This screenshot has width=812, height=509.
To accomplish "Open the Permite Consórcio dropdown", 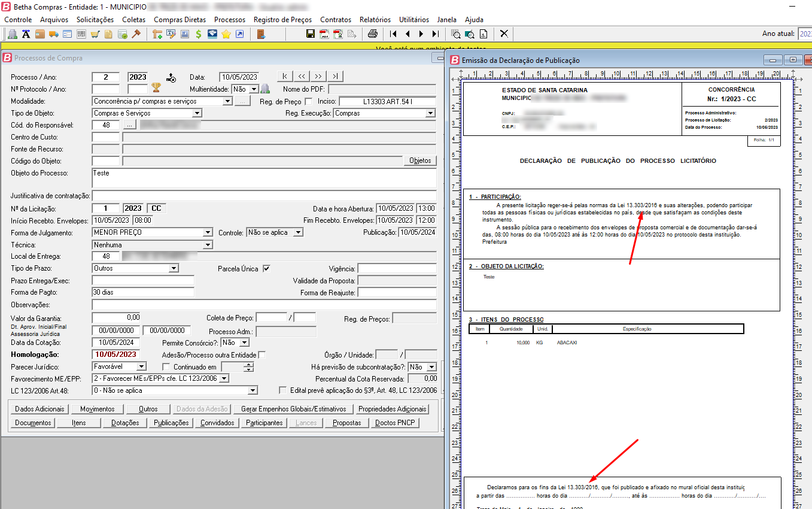I will pos(244,343).
